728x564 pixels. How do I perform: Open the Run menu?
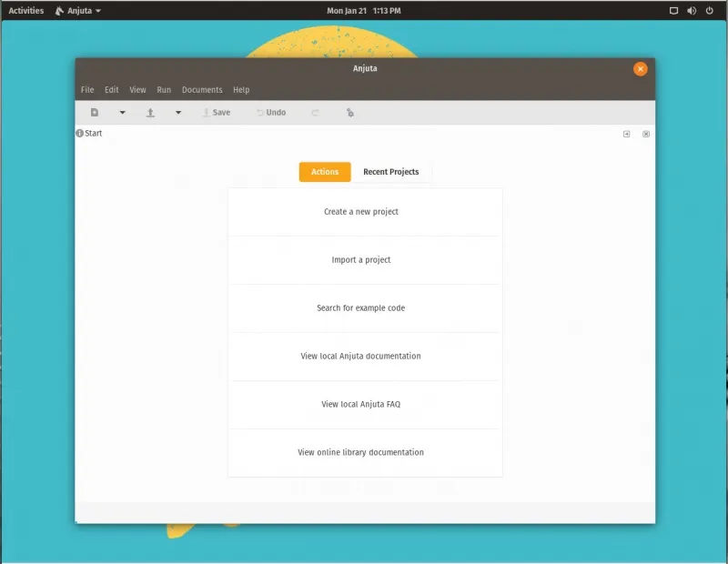click(x=163, y=90)
